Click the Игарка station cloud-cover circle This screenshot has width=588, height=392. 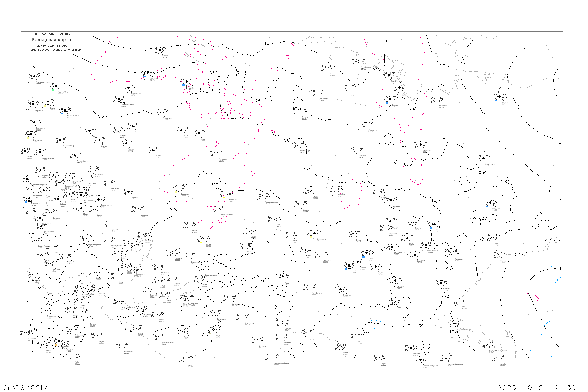[x=160, y=50]
